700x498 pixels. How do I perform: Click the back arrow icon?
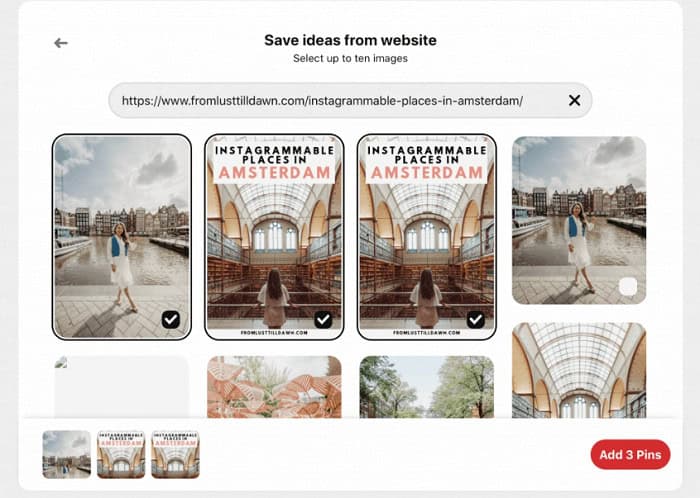coord(61,43)
